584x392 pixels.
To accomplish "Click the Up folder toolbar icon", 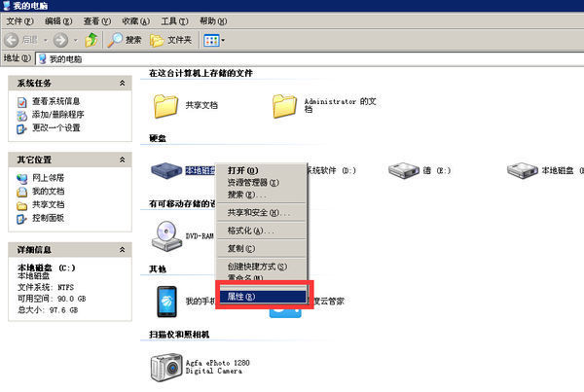I will pyautogui.click(x=91, y=40).
